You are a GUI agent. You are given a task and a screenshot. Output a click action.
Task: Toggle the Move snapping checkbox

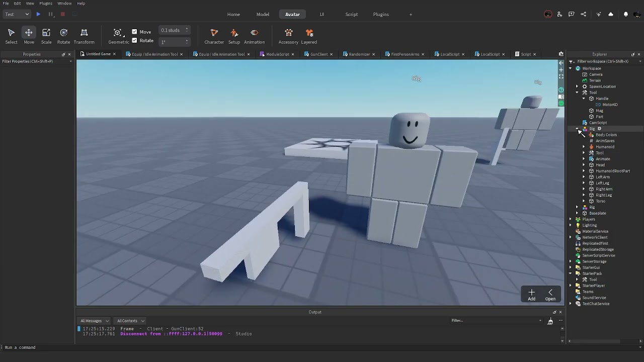(x=134, y=32)
